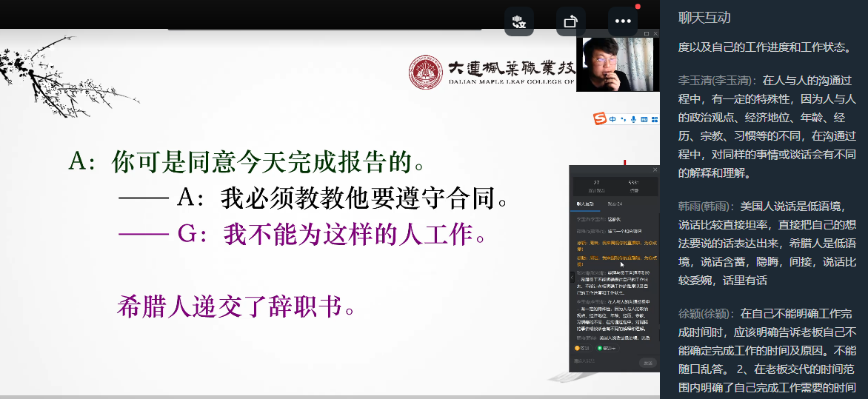Open the three-dots more options menu
The image size is (868, 399).
click(622, 21)
